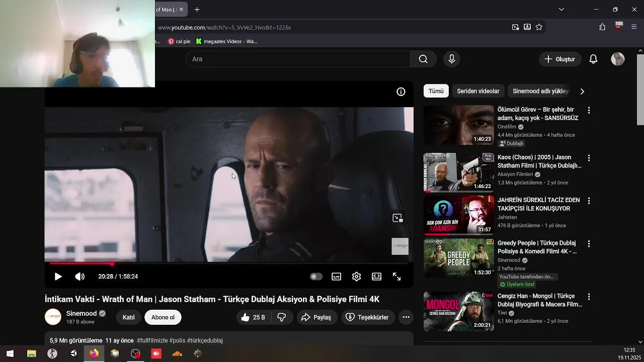The height and width of the screenshot is (362, 644).
Task: Open AnyDesk from taskbar
Action: (156, 353)
